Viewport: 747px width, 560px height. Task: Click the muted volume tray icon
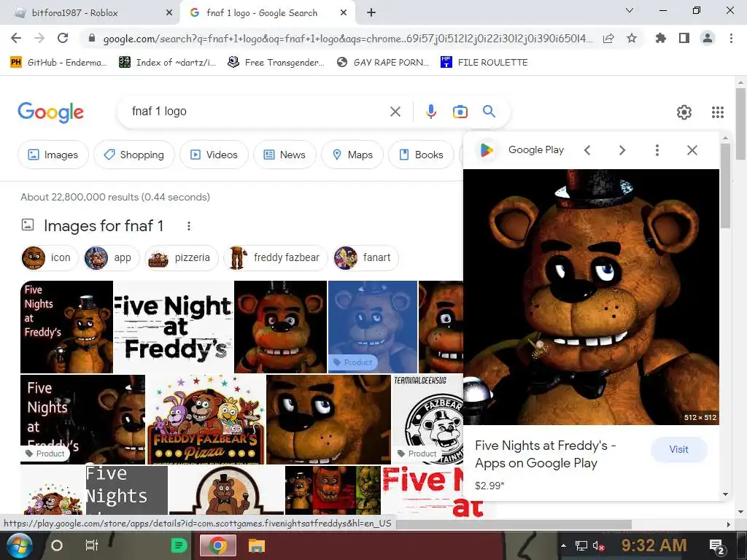pos(599,545)
